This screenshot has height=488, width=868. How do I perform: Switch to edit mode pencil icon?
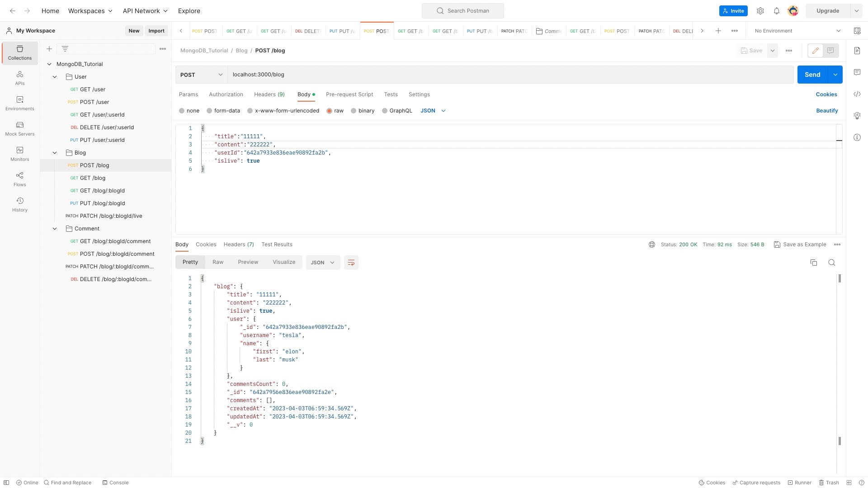click(x=816, y=51)
